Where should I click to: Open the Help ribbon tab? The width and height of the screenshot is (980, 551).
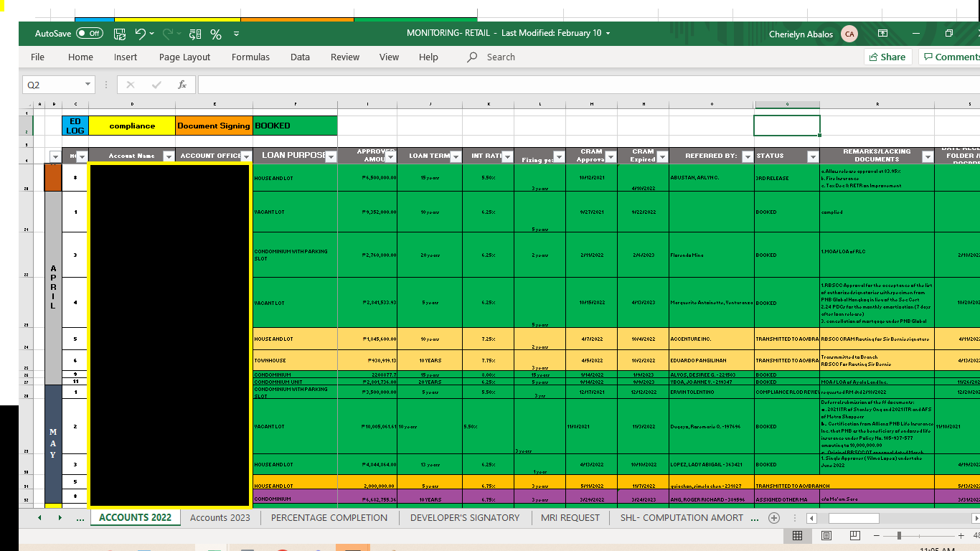(x=428, y=57)
